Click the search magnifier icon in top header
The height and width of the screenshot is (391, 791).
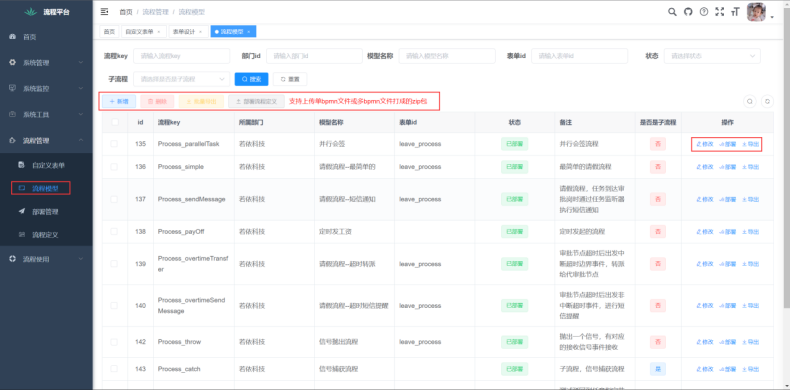point(672,12)
